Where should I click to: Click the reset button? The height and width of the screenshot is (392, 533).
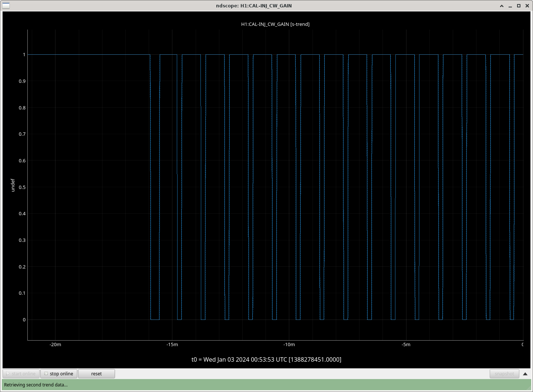pyautogui.click(x=97, y=374)
